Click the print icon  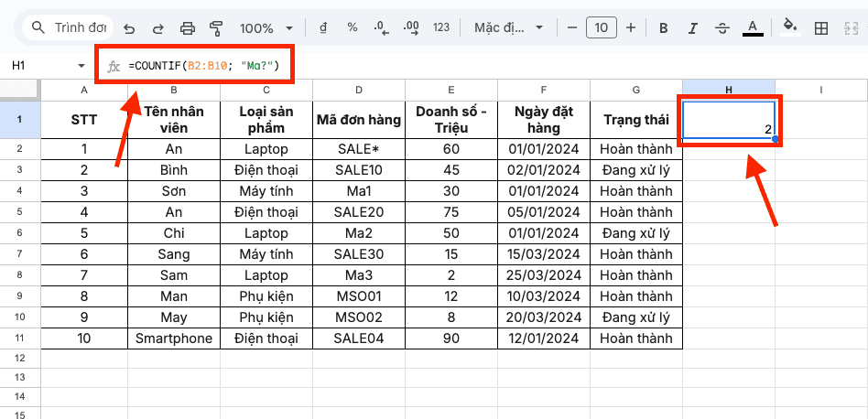coord(188,28)
